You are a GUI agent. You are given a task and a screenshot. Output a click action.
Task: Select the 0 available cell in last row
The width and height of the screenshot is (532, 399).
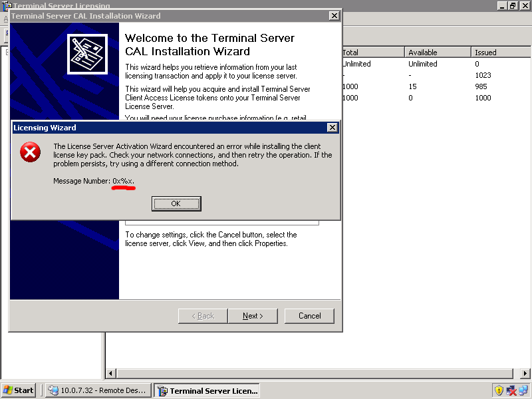[410, 98]
